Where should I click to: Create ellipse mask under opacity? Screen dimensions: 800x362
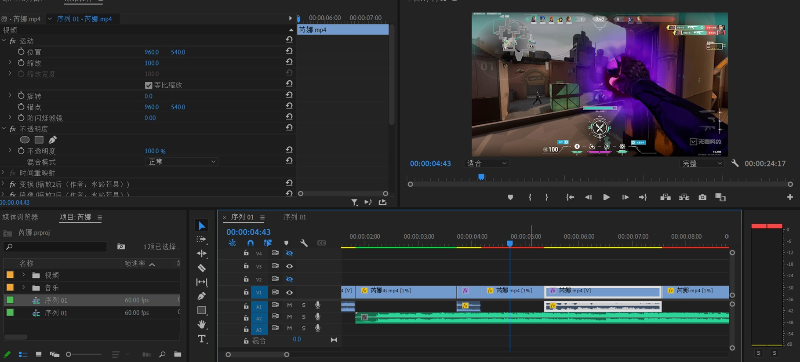pos(24,140)
